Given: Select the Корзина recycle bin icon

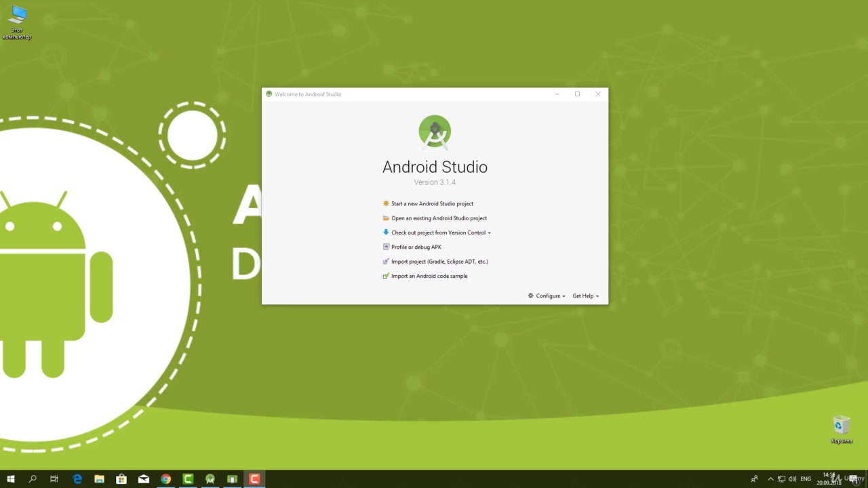Looking at the screenshot, I should (x=842, y=429).
